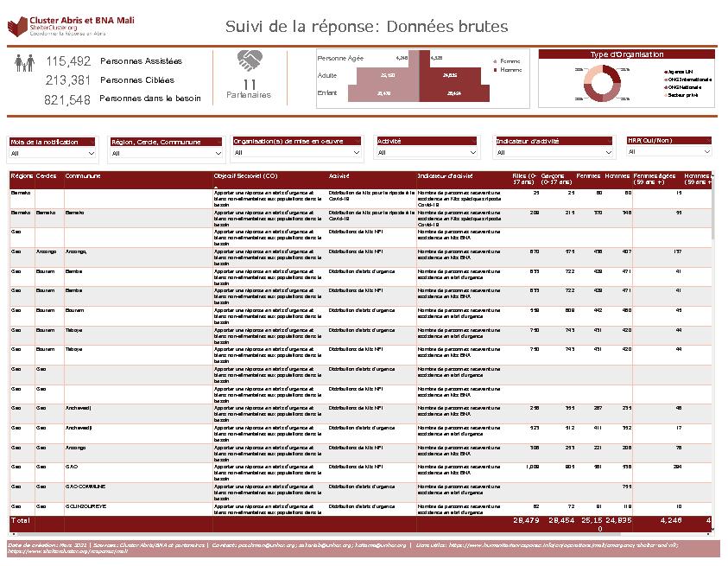Select the Secteur privé legend marker
728x566 pixels.
click(663, 95)
